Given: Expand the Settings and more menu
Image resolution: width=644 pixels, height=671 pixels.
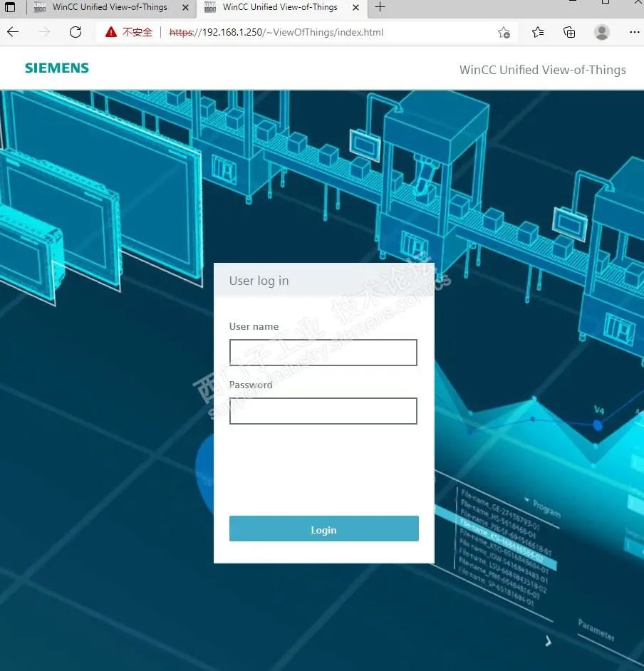Looking at the screenshot, I should pyautogui.click(x=634, y=32).
